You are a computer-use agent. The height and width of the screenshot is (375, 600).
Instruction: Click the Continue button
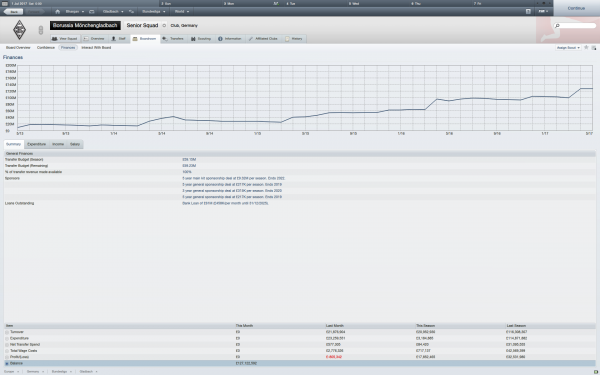pos(576,8)
